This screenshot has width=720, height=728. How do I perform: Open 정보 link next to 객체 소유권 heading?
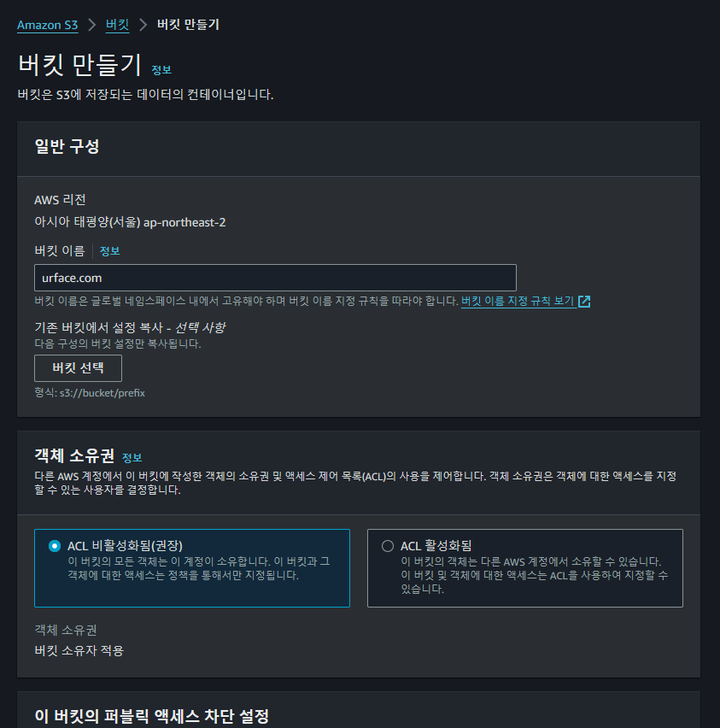(x=132, y=458)
